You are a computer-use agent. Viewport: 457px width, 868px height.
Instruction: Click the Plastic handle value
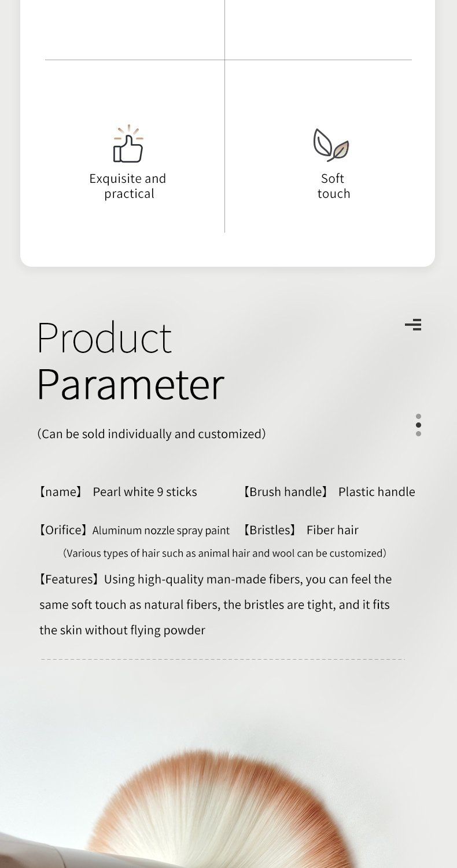[377, 492]
